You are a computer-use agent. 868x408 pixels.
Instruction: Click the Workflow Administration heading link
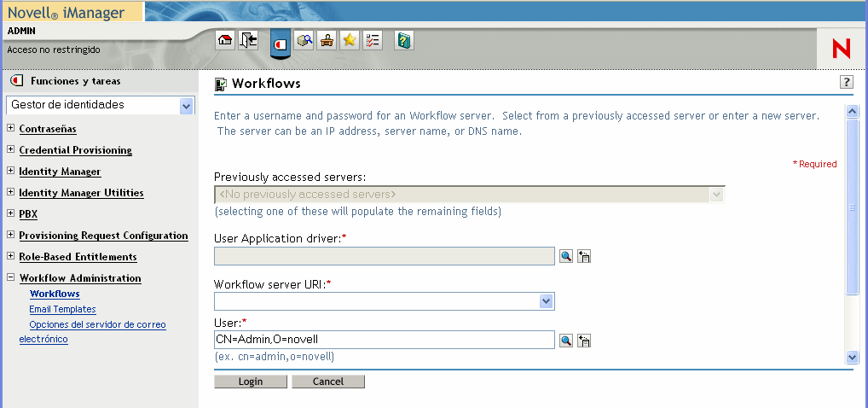tap(80, 278)
